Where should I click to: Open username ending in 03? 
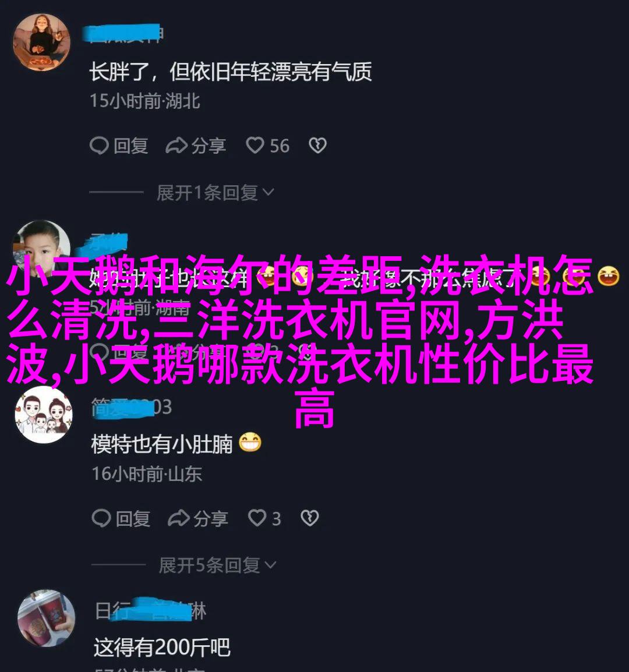tap(132, 406)
